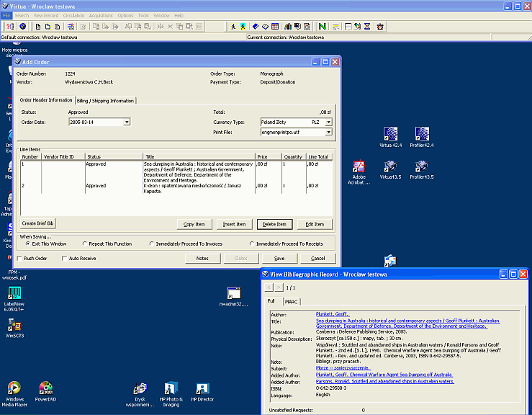
Task: Open Virtua43.5 desktop shortcut
Action: coord(390,169)
